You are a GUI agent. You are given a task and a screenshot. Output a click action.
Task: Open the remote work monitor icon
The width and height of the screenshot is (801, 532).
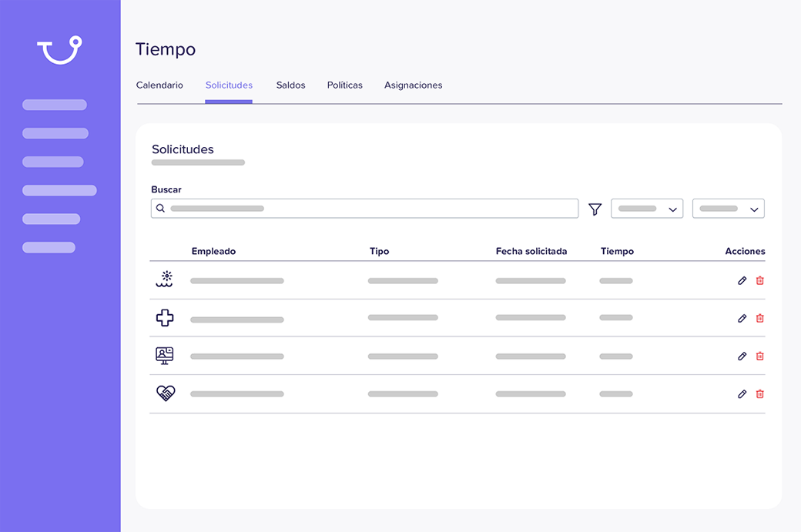pyautogui.click(x=165, y=356)
